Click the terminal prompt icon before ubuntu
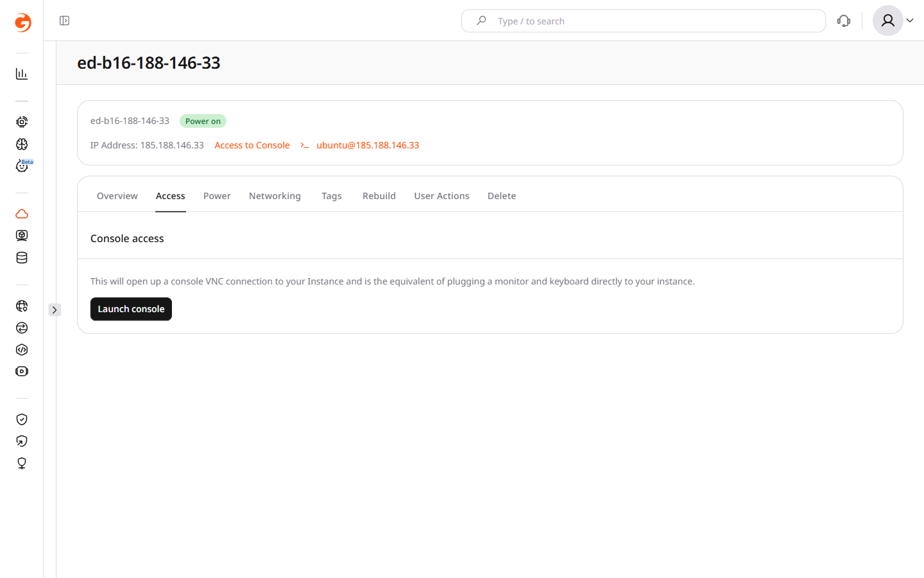This screenshot has height=578, width=924. click(305, 145)
